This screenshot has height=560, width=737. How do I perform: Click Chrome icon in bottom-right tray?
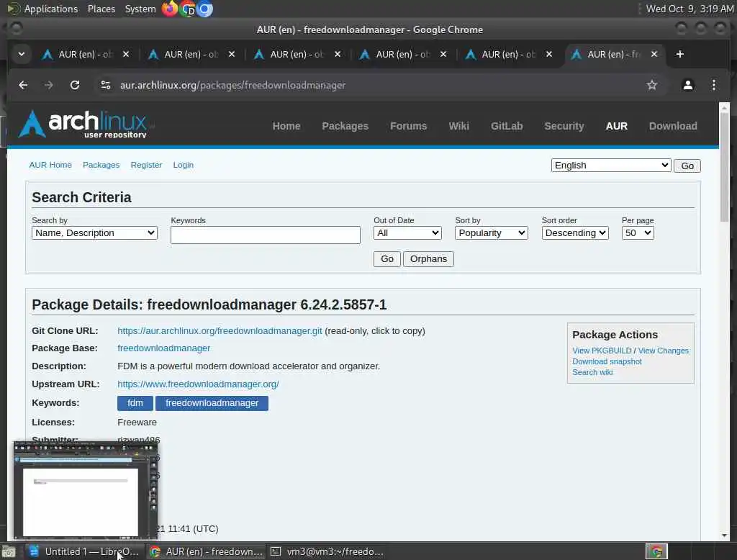click(656, 551)
